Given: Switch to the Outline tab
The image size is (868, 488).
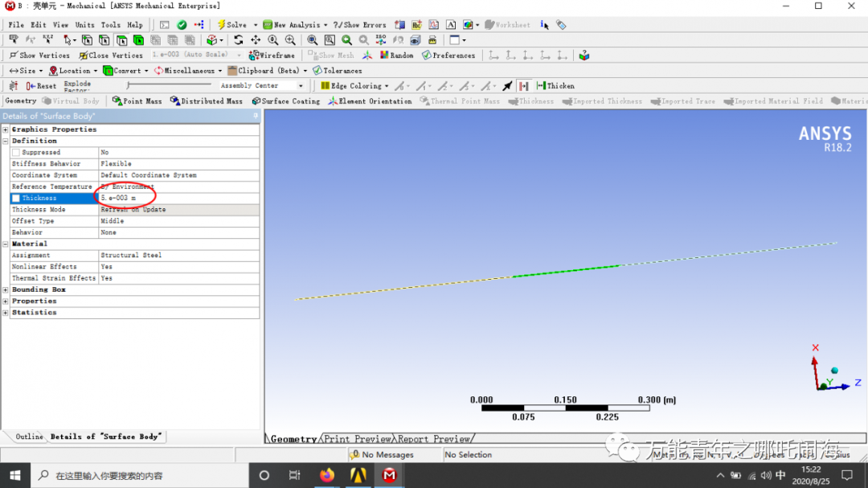Looking at the screenshot, I should [x=29, y=437].
